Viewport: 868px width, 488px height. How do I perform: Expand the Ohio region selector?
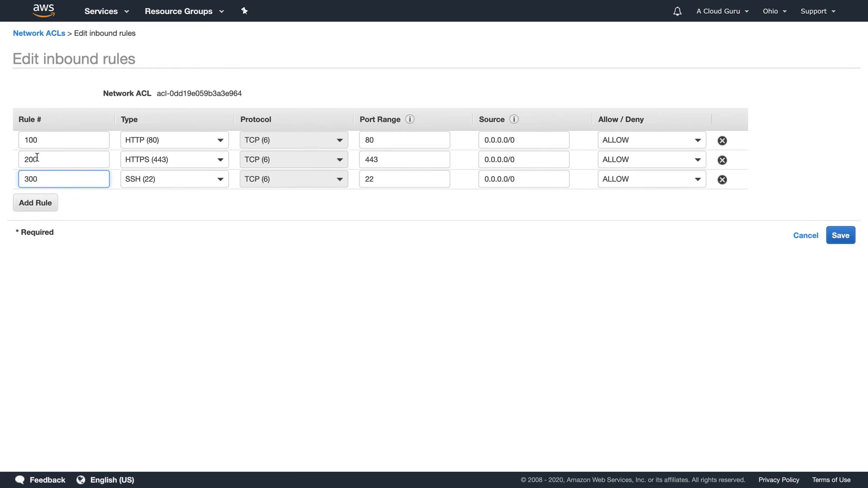(774, 11)
